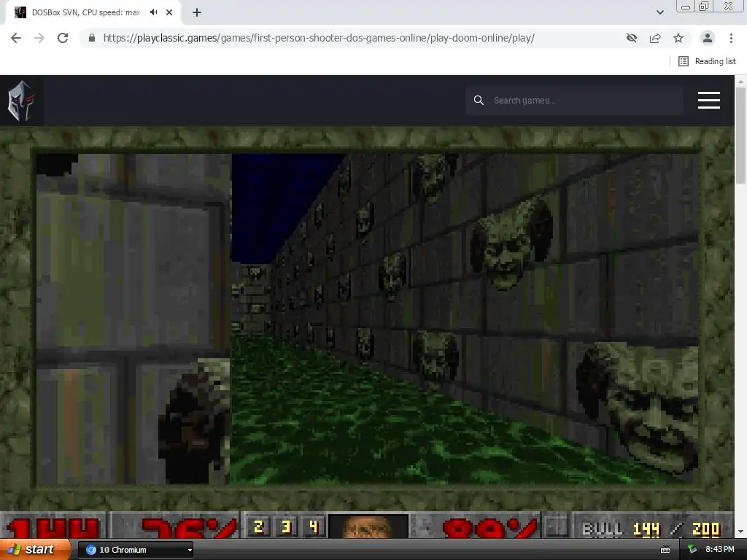This screenshot has height=560, width=747.
Task: Click the browser forward arrow
Action: 39,38
